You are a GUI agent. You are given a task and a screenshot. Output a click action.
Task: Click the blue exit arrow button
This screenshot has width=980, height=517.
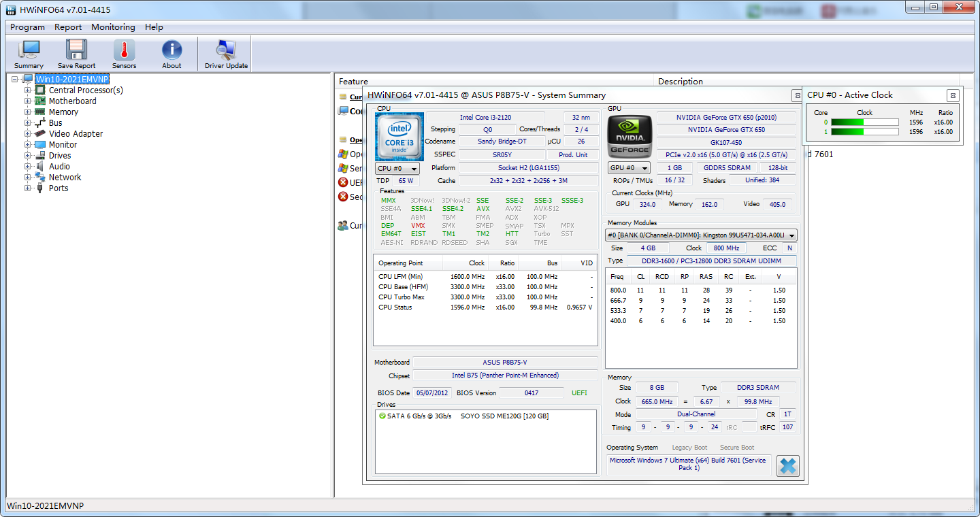[787, 465]
